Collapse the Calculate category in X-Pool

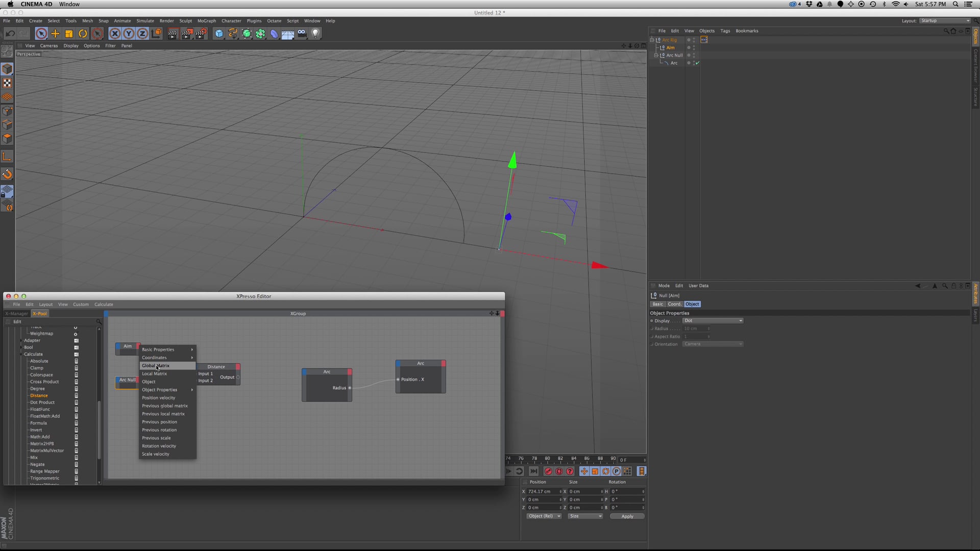pyautogui.click(x=21, y=354)
